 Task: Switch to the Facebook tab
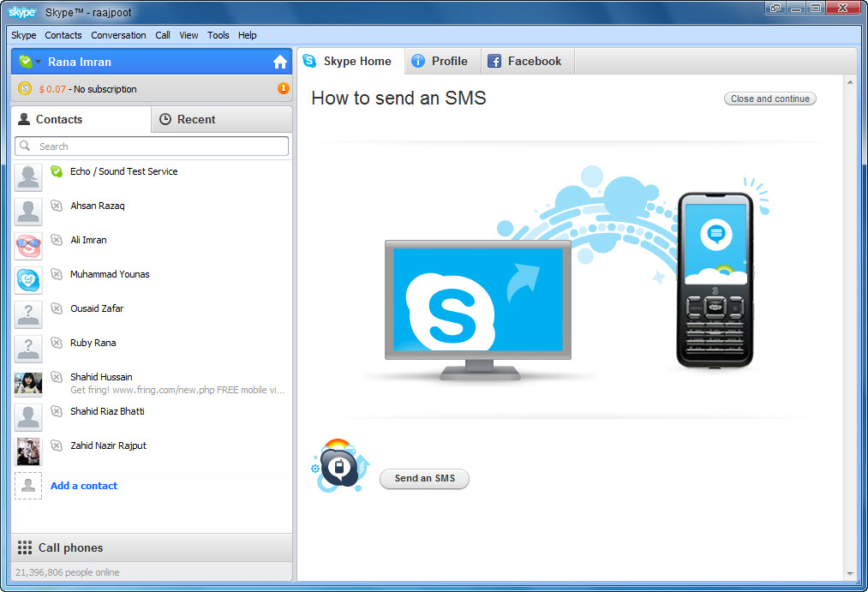pos(528,61)
